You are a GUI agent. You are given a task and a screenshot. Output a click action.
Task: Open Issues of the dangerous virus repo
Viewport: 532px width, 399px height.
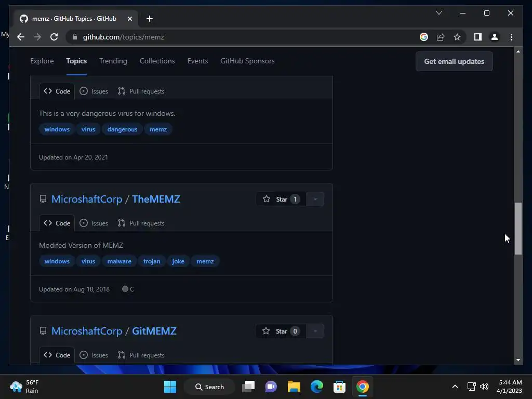94,91
